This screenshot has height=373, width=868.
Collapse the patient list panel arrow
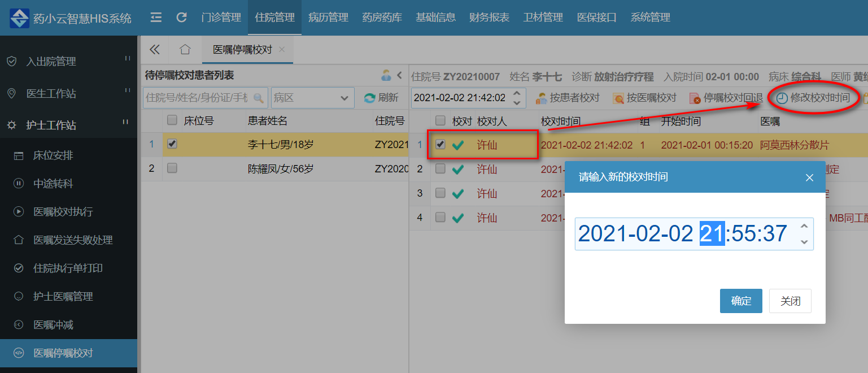pos(399,75)
